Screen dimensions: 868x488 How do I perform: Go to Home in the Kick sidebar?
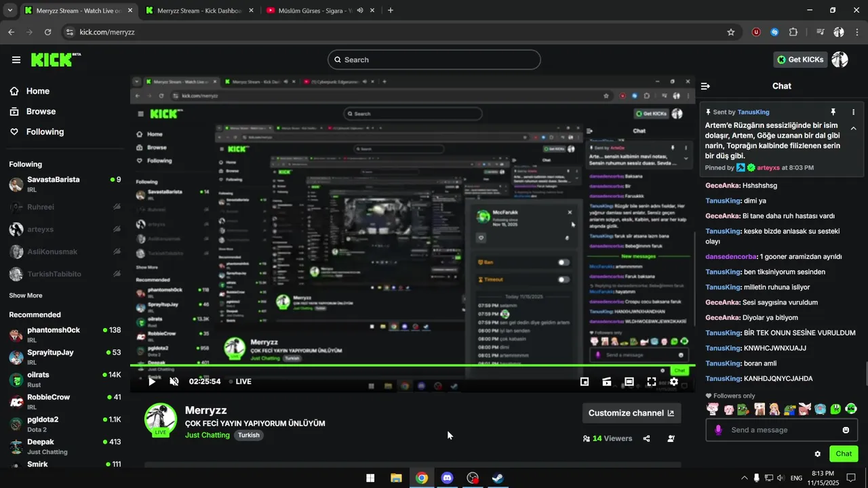click(x=29, y=91)
